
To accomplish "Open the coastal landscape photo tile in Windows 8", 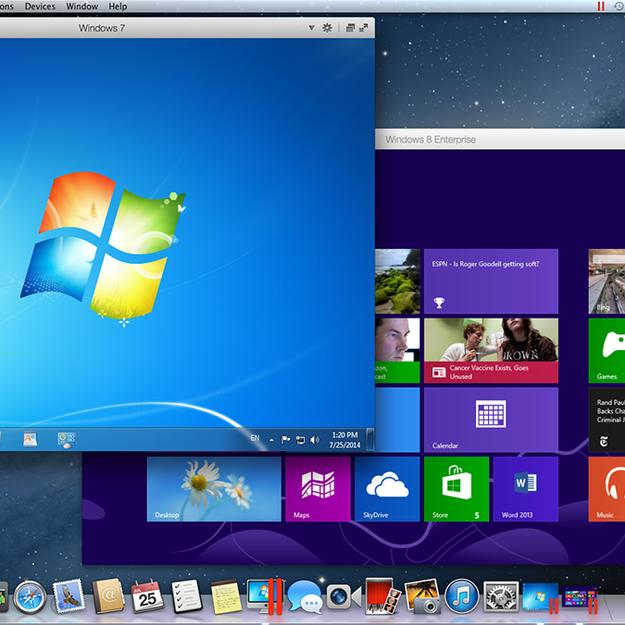I will (397, 281).
